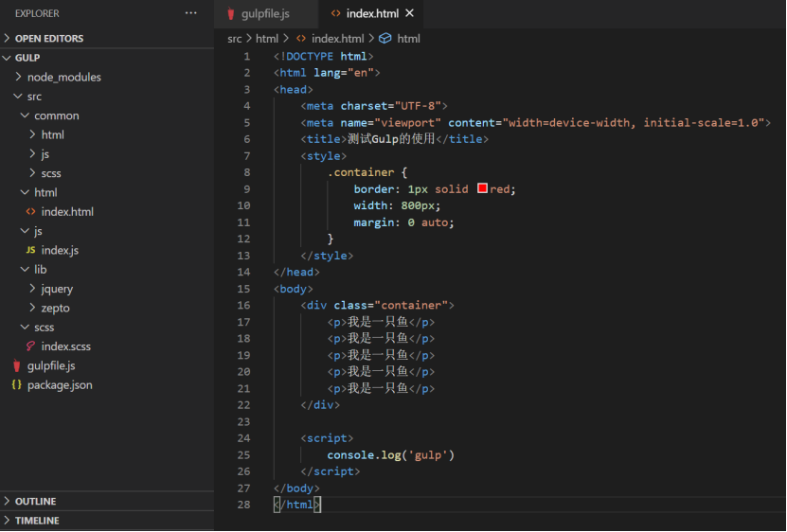This screenshot has height=532, width=787.
Task: Click the src breadcrumb segment
Action: point(234,39)
